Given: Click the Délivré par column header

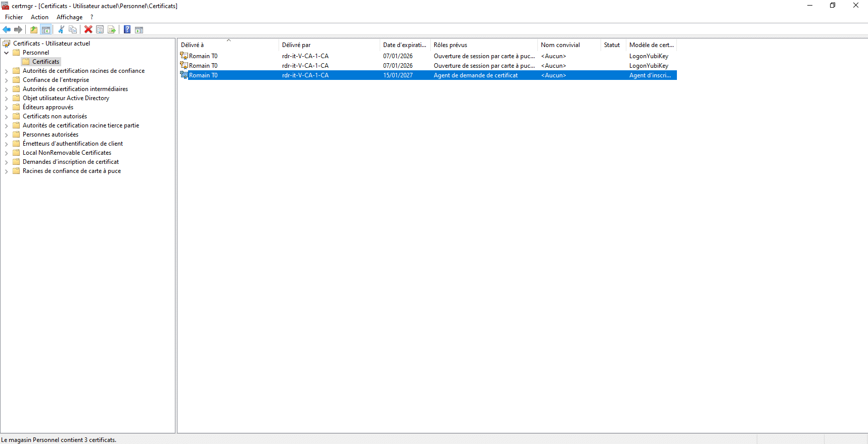Looking at the screenshot, I should click(x=296, y=45).
